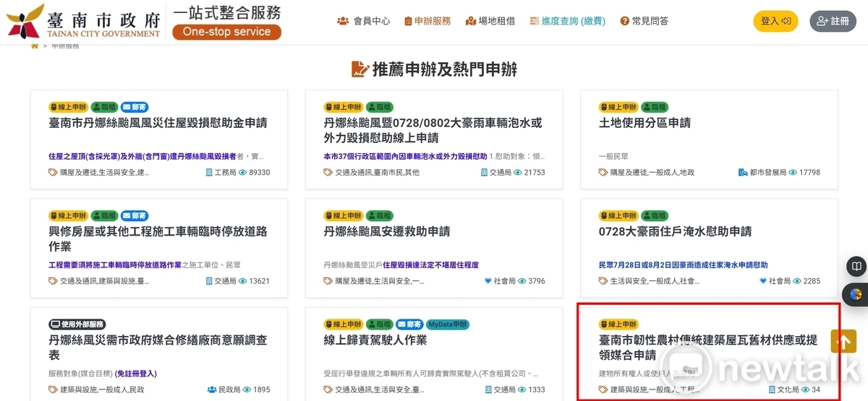Viewport: 868px width, 401px height.
Task: Click 臨櫃 badge on 土地使用分區申請 card
Action: coord(655,107)
